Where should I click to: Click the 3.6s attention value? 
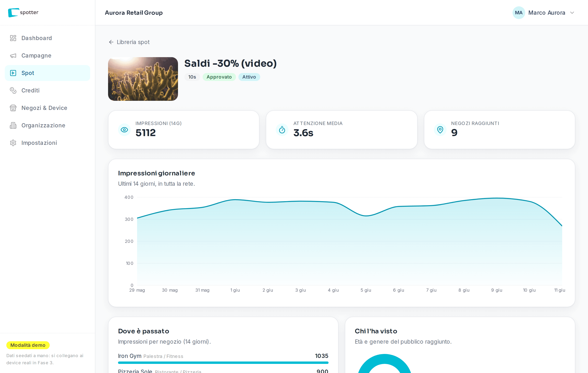303,133
